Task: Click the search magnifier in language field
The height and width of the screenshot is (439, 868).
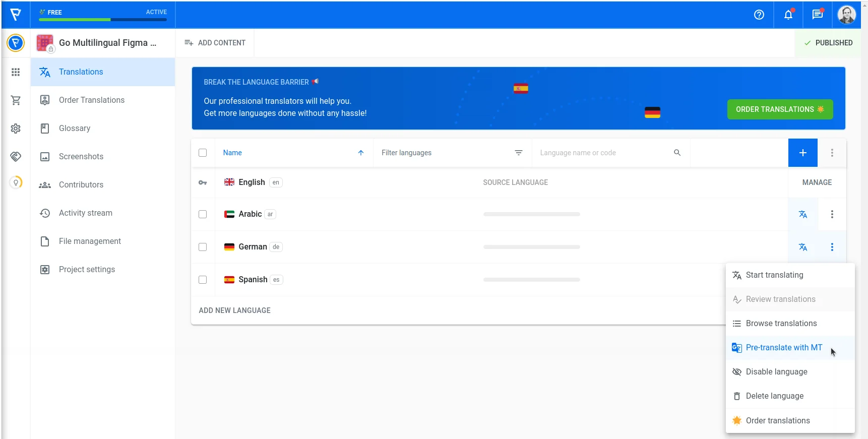Action: (x=677, y=153)
